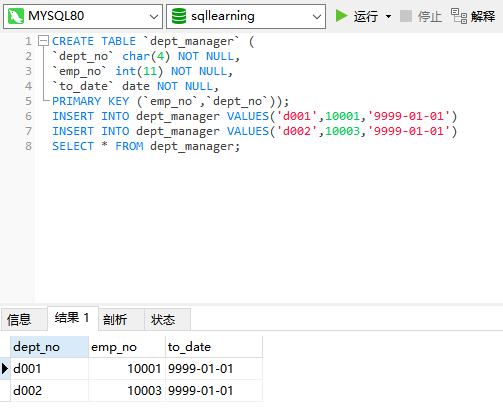The height and width of the screenshot is (414, 503).
Task: Switch to the 状态 tab
Action: pos(167,319)
